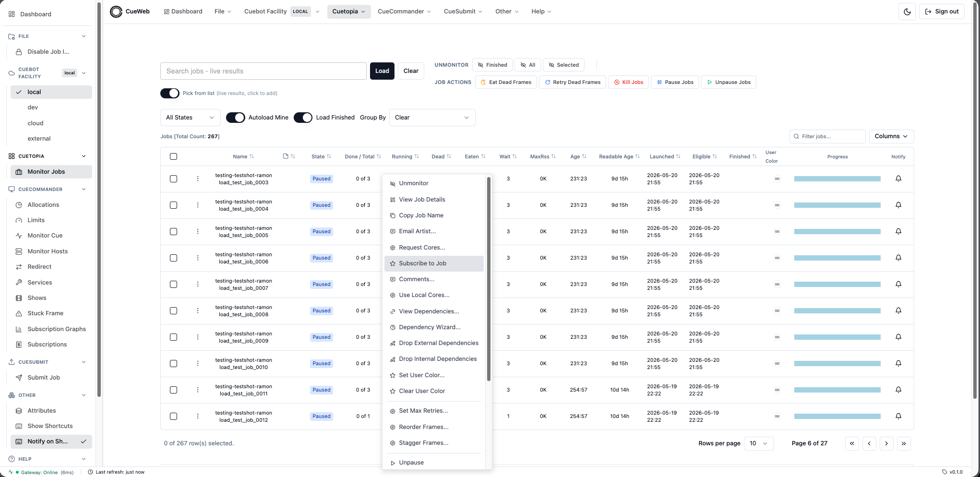
Task: Click user color swatch for load_test_job_0004
Action: pos(777,205)
